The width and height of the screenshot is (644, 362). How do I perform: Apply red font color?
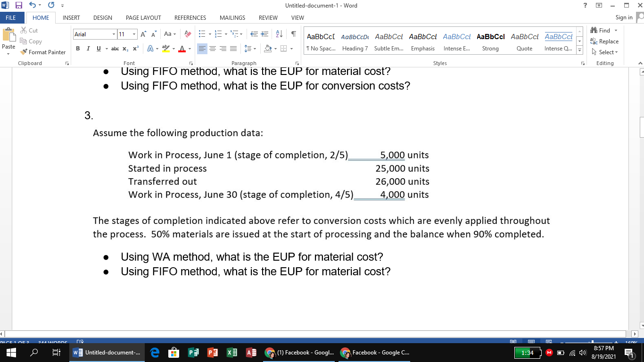pos(182,49)
